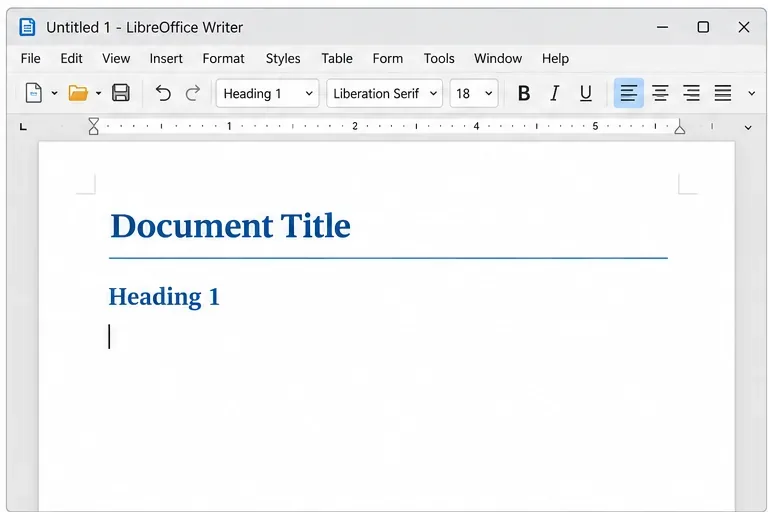This screenshot has height=512, width=768.
Task: Open the Format menu
Action: click(x=223, y=58)
